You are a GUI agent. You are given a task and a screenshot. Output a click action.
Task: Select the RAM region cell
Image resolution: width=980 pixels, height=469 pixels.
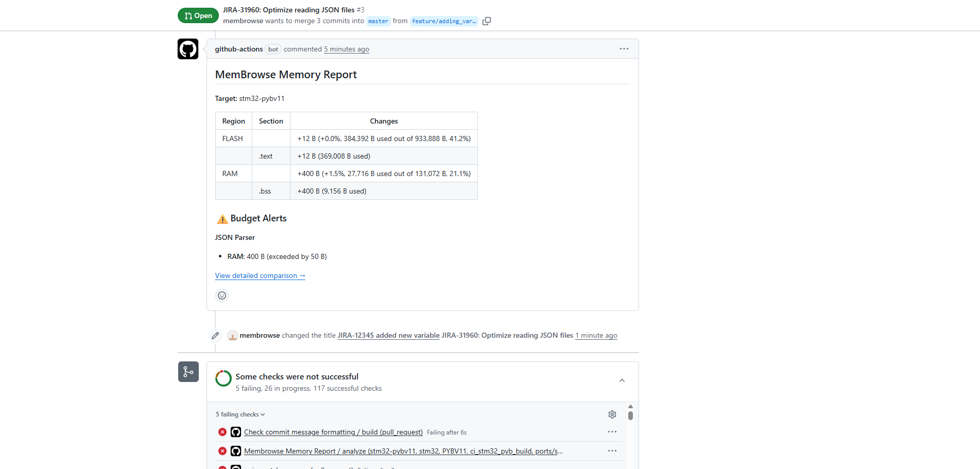point(234,173)
